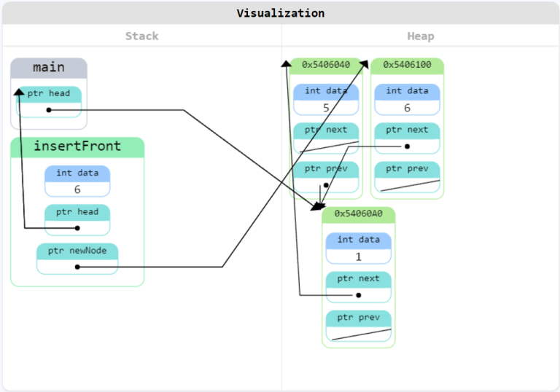This screenshot has height=392, width=560.
Task: Click next pointer dot in node 0x5406100
Action: 407,146
